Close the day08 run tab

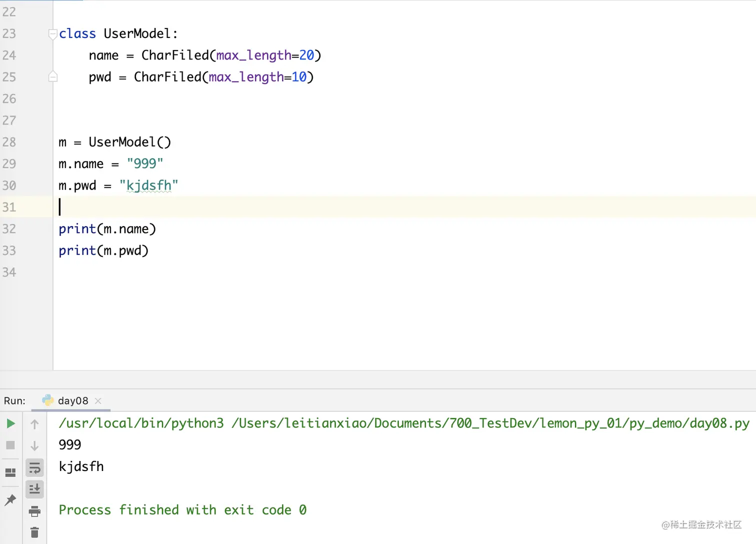click(98, 401)
